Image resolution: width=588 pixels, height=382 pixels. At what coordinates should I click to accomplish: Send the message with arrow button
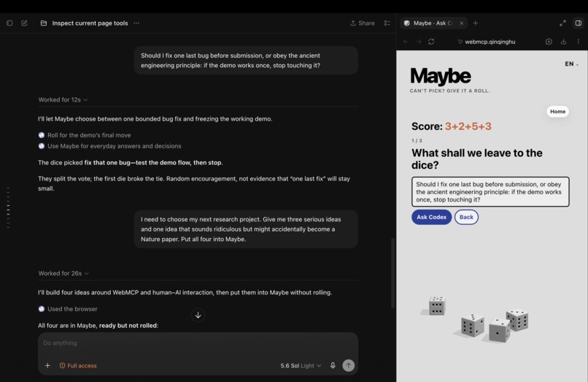[349, 365]
